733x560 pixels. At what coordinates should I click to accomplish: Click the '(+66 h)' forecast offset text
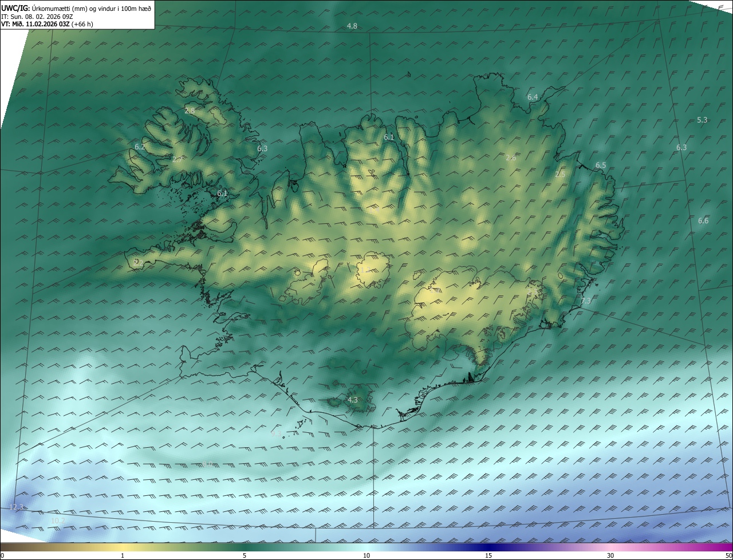(x=82, y=24)
